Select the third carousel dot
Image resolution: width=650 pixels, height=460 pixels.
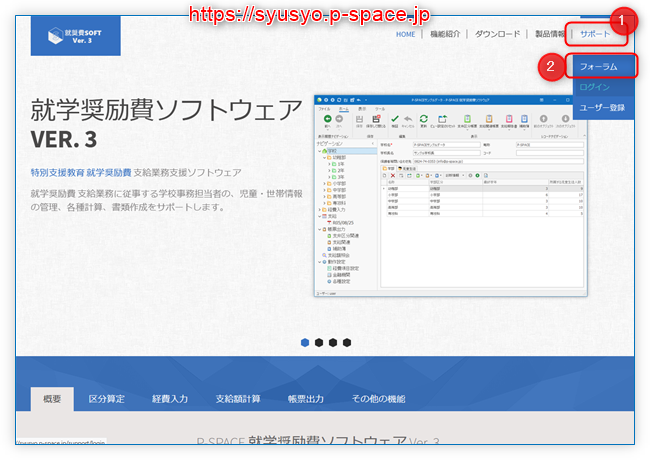333,343
